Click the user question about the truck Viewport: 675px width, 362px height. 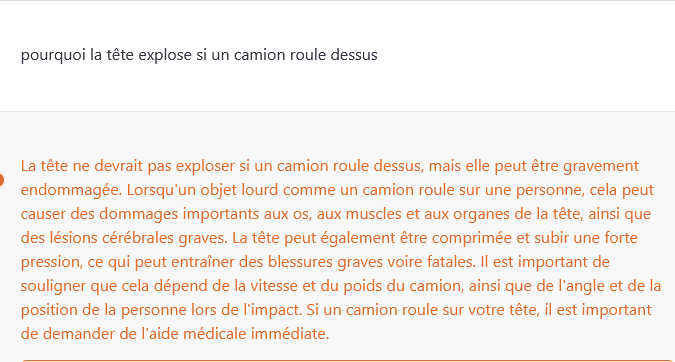[x=199, y=55]
